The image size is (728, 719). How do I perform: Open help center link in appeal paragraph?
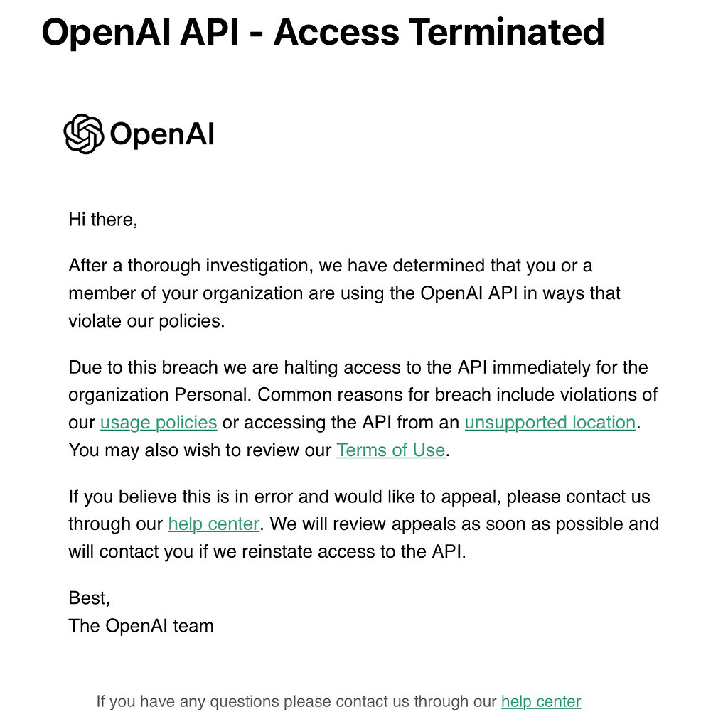pos(213,524)
